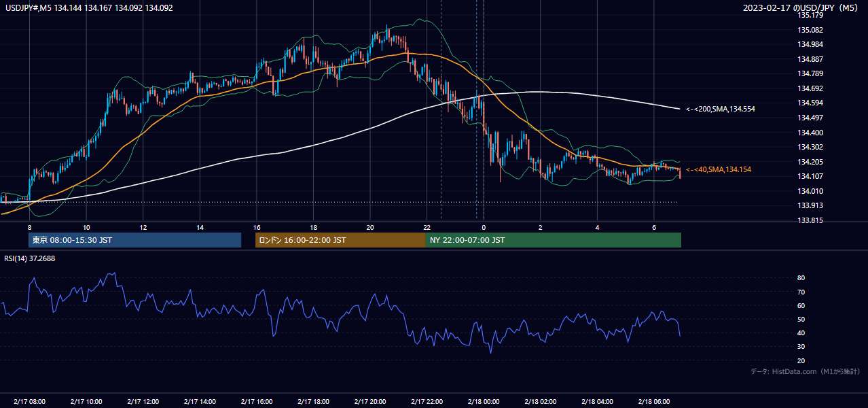Click the 2/17 08:00 date label

pos(29,402)
